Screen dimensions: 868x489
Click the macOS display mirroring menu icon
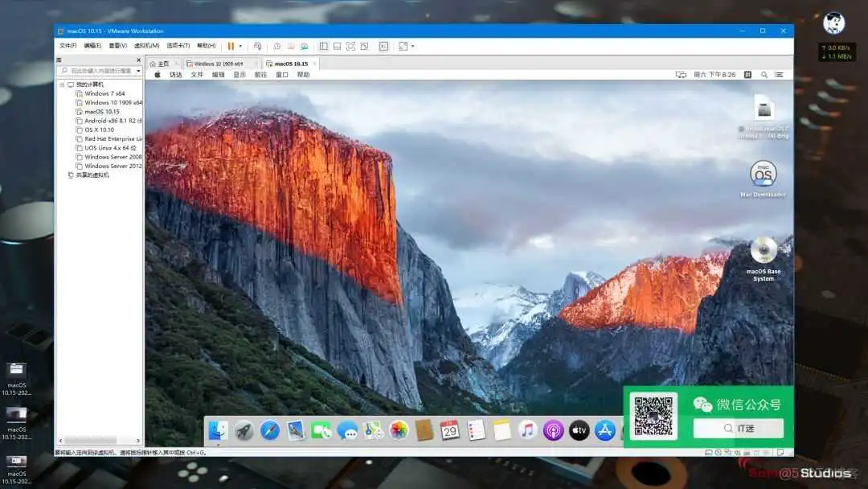pyautogui.click(x=681, y=75)
